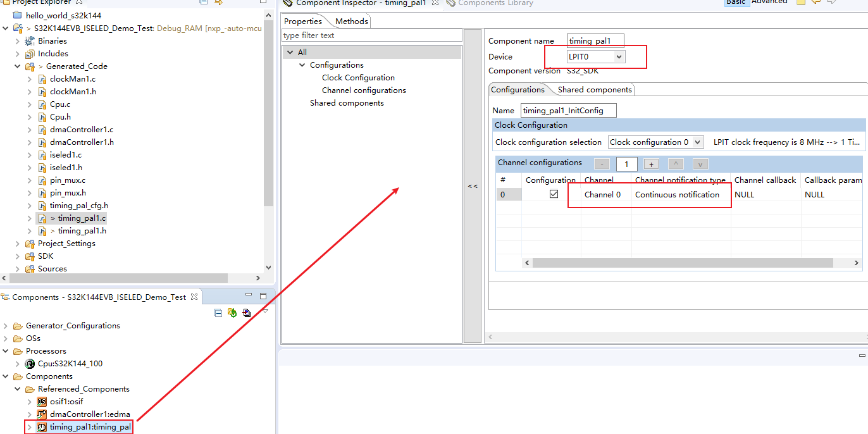Collapse the Processors folder in Components

(x=5, y=351)
